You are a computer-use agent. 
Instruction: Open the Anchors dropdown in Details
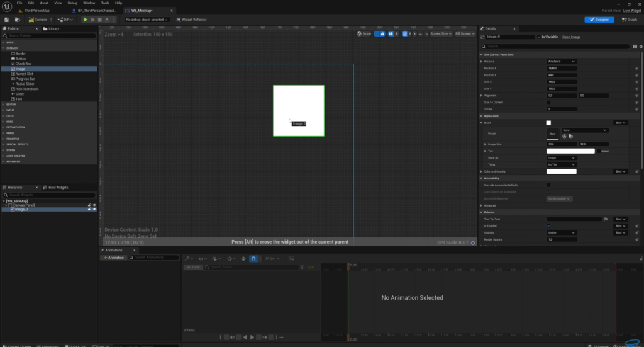(x=562, y=62)
